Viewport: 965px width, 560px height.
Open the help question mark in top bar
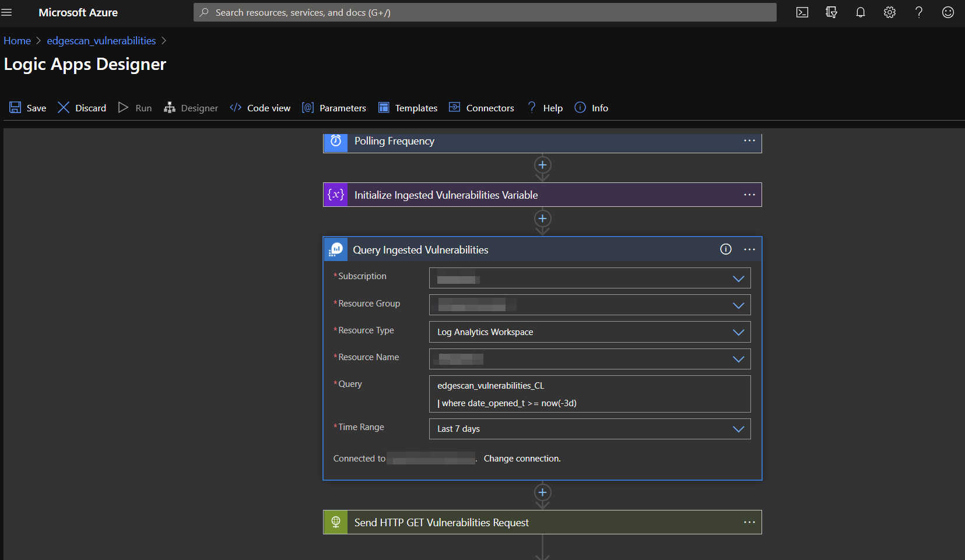[919, 12]
